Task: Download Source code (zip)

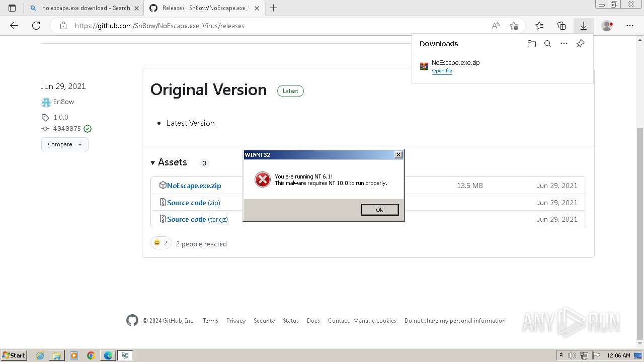Action: [194, 203]
